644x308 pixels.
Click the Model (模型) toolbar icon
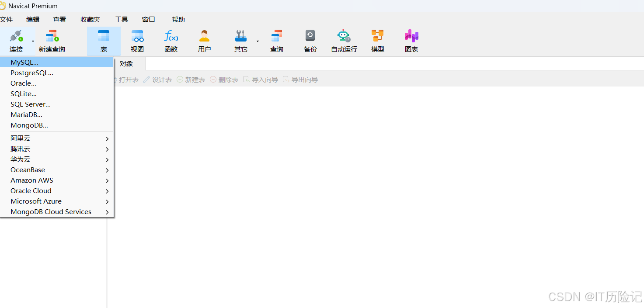[378, 36]
